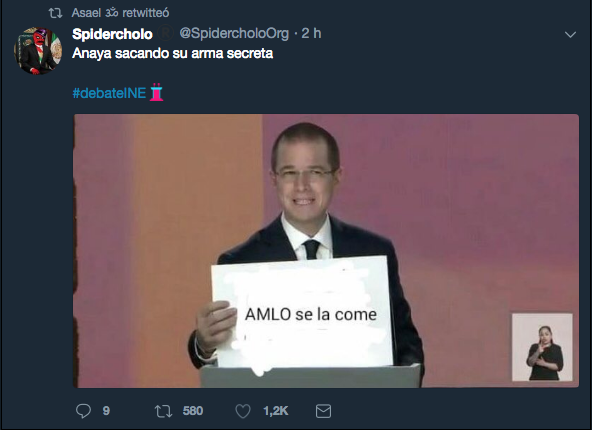Open the #debateINE hashtag link
Screen dimensions: 592x430
[109, 93]
